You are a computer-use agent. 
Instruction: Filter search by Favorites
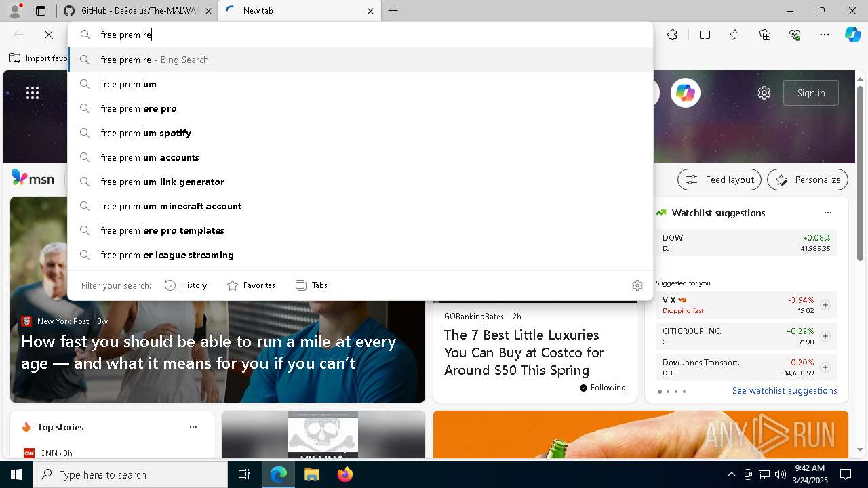click(251, 285)
